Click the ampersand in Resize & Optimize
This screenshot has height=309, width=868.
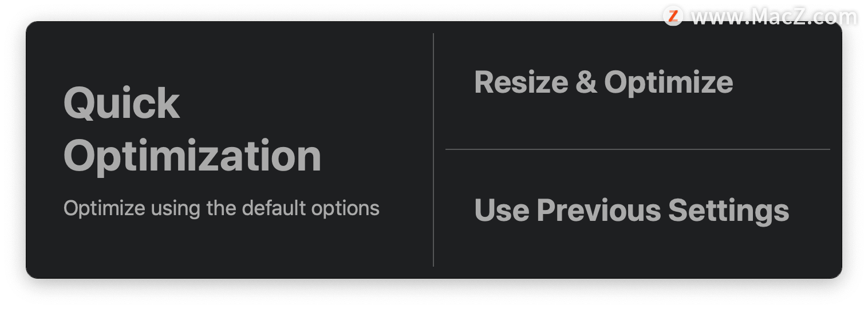click(x=586, y=82)
